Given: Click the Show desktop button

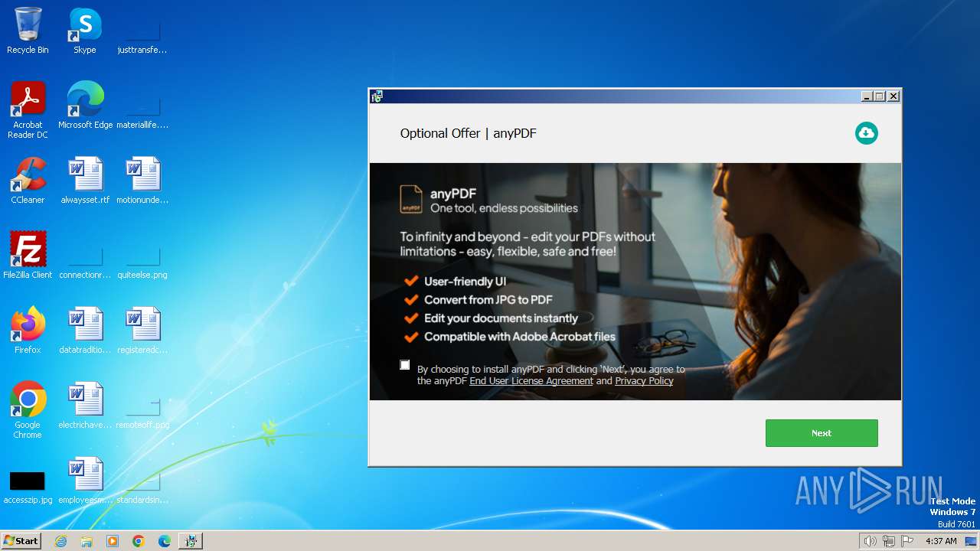Looking at the screenshot, I should click(x=972, y=541).
